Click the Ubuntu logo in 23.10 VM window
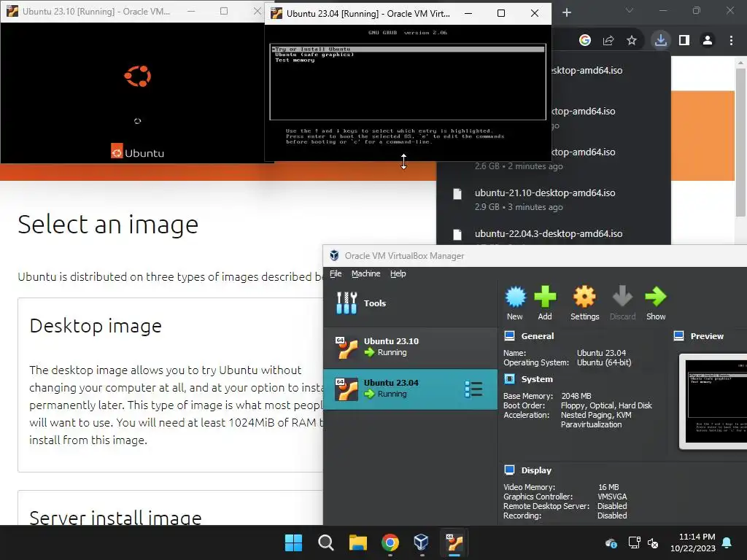The height and width of the screenshot is (560, 747). point(138,76)
